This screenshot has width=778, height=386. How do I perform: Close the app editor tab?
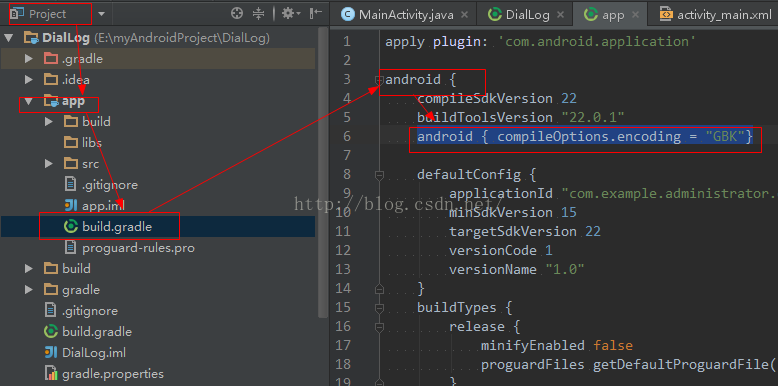(635, 14)
